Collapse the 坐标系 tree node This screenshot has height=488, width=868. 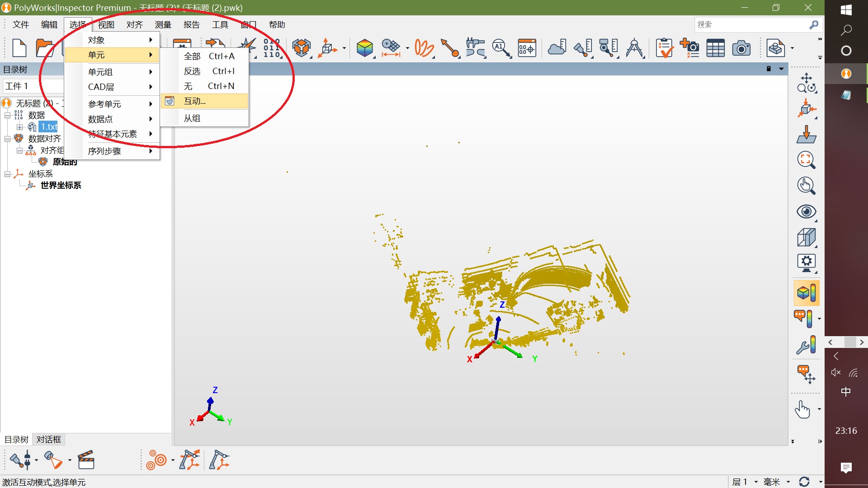point(8,174)
